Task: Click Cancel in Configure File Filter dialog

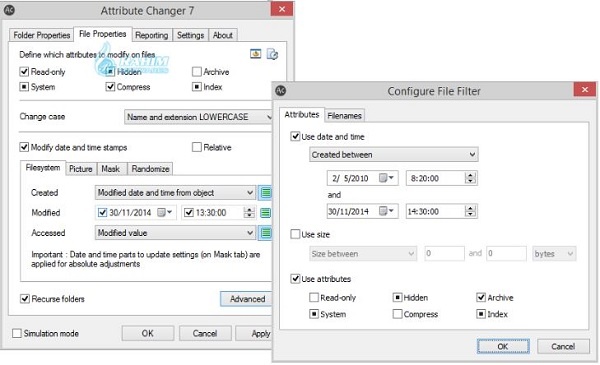Action: pos(563,346)
